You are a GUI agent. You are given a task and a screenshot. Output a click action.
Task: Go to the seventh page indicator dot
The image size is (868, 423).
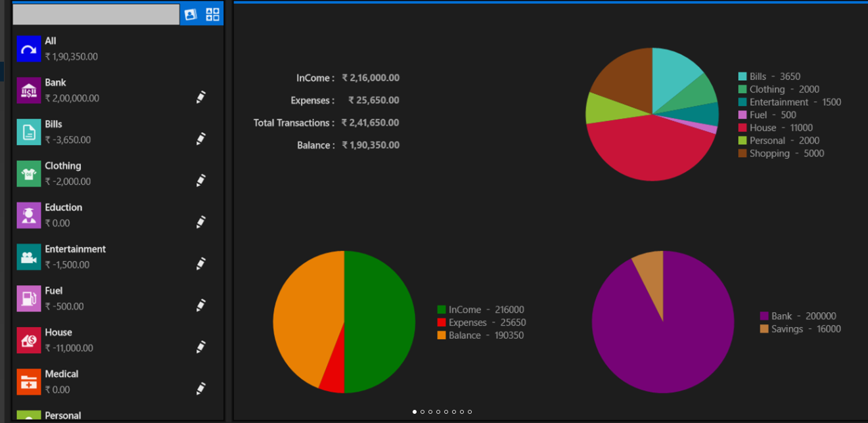462,412
